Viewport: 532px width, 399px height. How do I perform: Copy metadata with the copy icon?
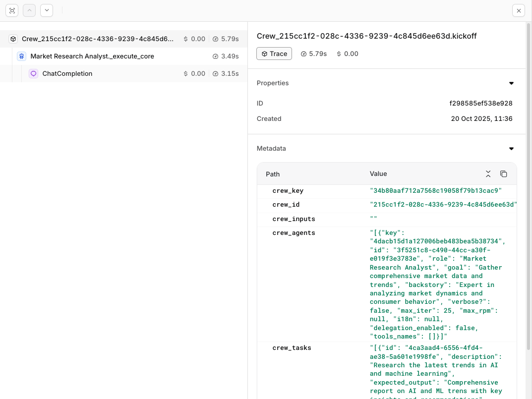pos(504,174)
